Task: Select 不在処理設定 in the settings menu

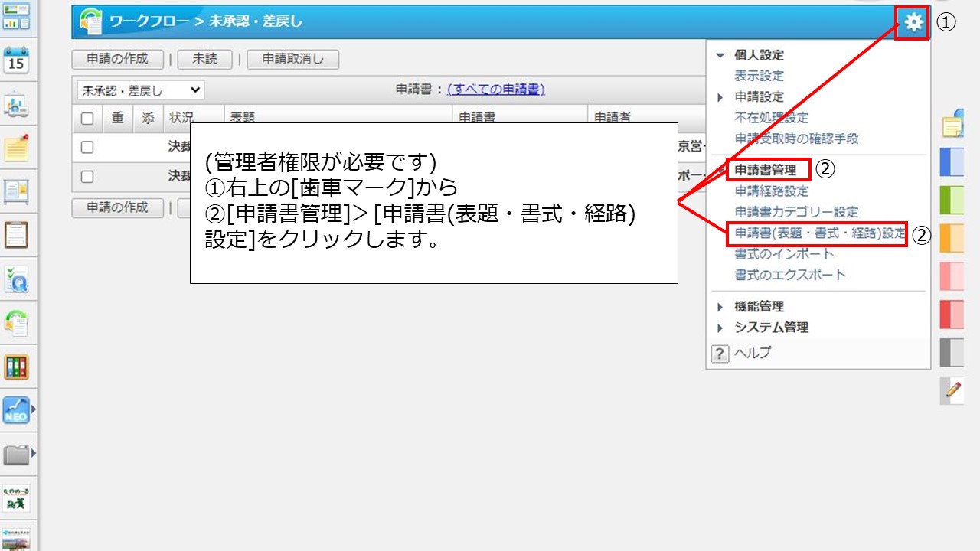Action: (x=771, y=118)
